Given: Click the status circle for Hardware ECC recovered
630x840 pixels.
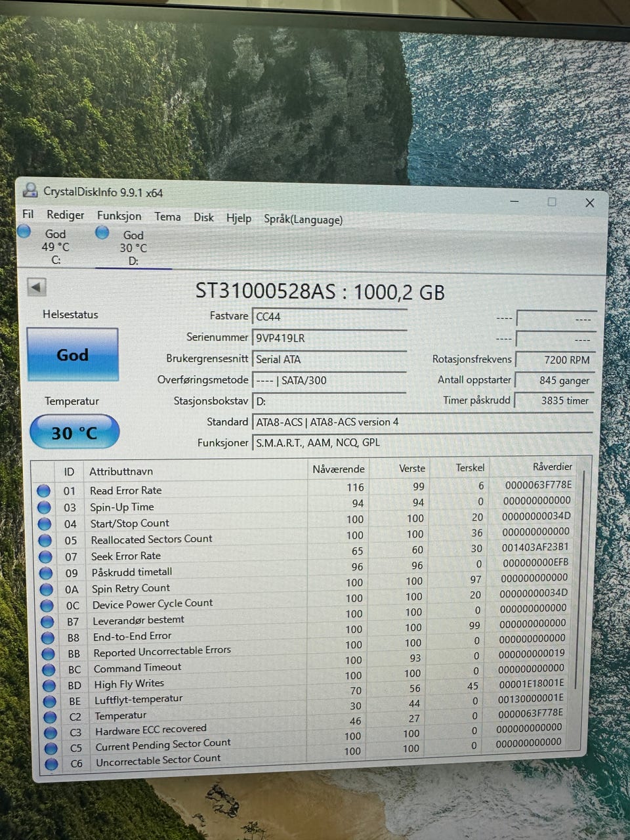Looking at the screenshot, I should 51,732.
